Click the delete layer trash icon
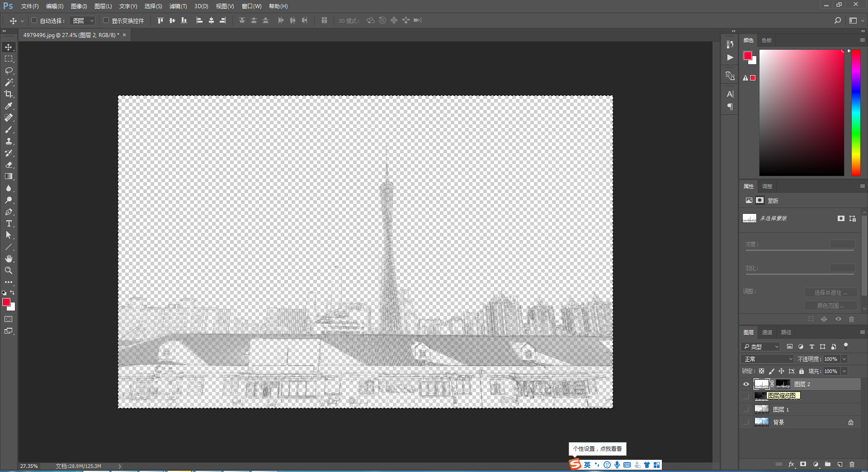 [x=852, y=464]
